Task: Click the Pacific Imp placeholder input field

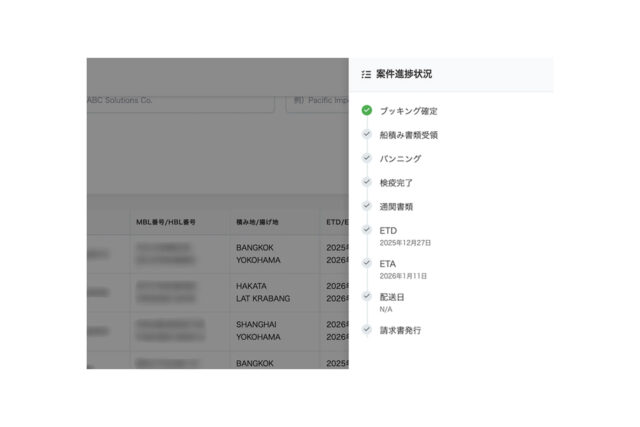Action: pyautogui.click(x=318, y=103)
